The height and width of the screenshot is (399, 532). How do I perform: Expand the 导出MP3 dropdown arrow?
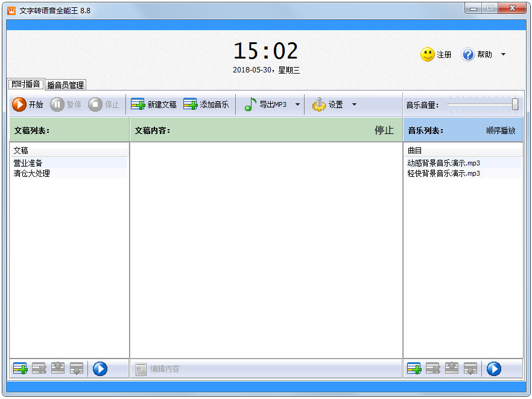click(297, 104)
